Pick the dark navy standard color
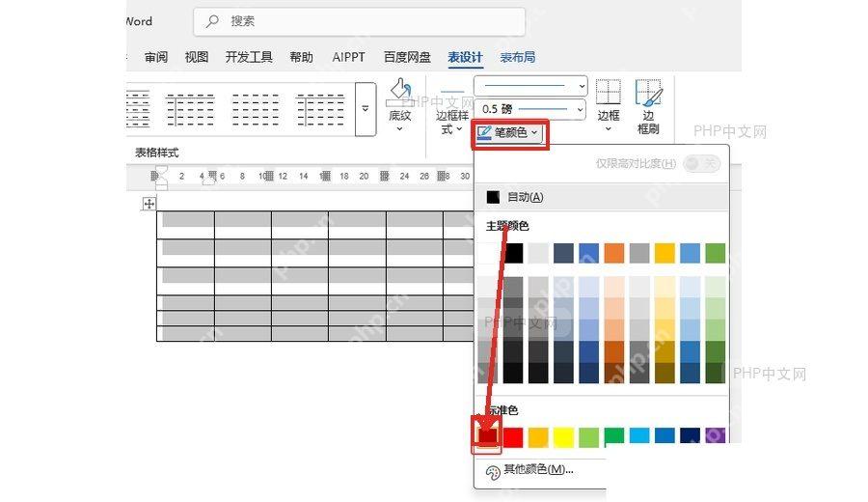Image resolution: width=868 pixels, height=502 pixels. [690, 435]
